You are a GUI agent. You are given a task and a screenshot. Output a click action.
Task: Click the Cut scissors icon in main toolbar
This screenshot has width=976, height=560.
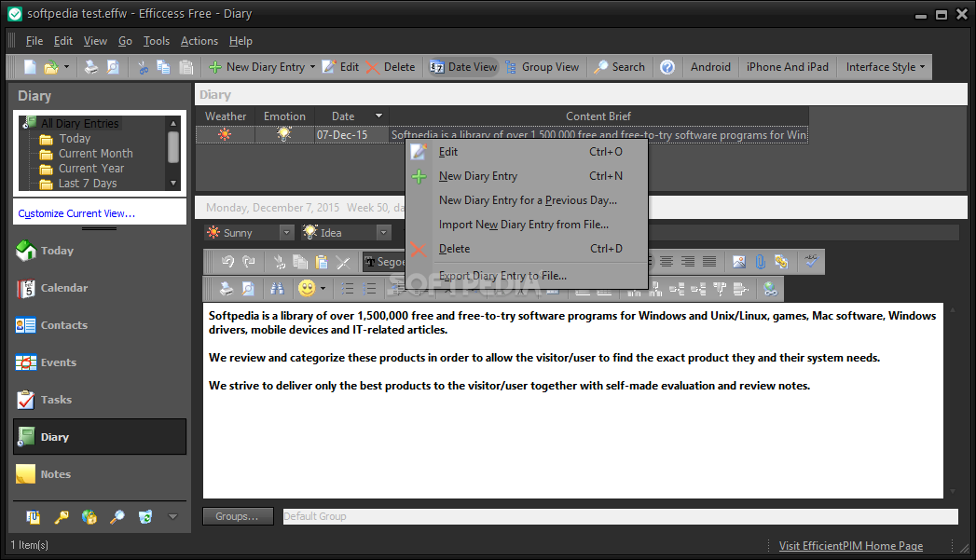(144, 66)
